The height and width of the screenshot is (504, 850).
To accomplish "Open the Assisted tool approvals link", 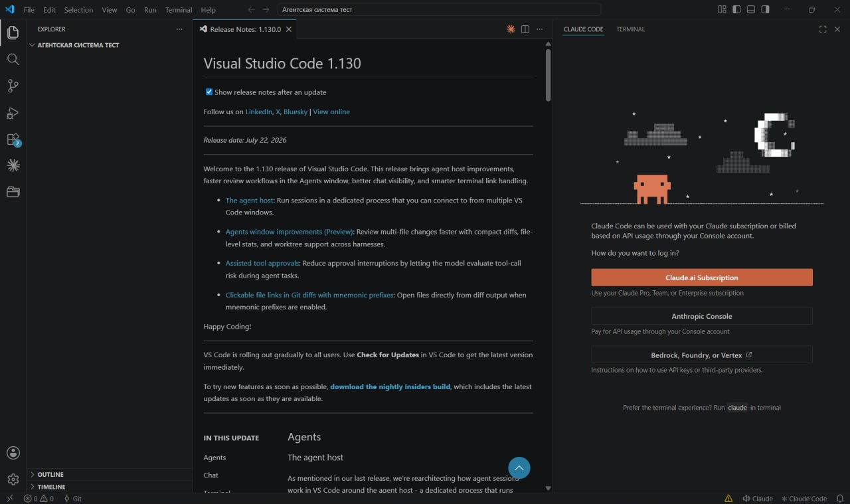I will pyautogui.click(x=263, y=263).
